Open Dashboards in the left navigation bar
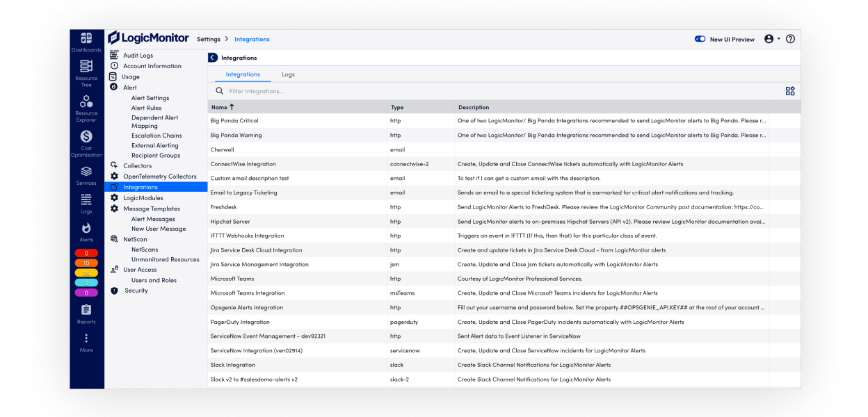The height and width of the screenshot is (417, 868). click(86, 39)
